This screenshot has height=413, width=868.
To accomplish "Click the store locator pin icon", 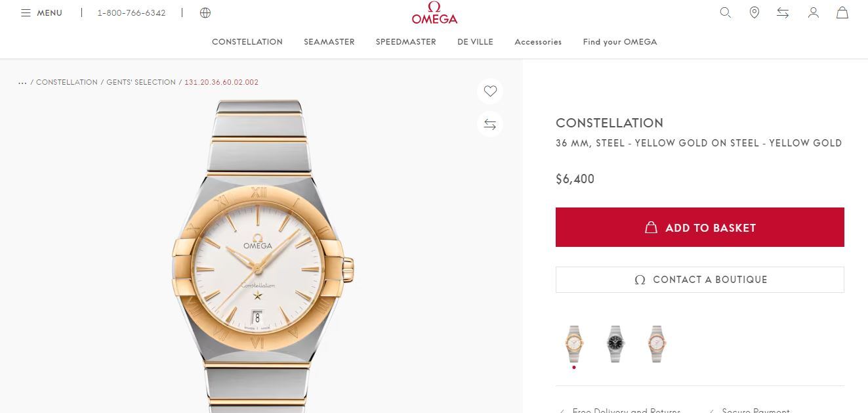I will tap(754, 12).
